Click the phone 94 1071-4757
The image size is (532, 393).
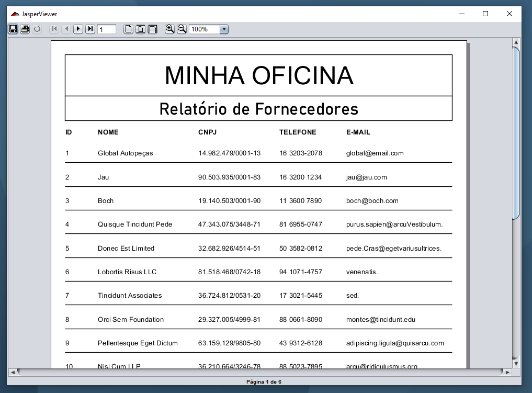click(x=301, y=272)
